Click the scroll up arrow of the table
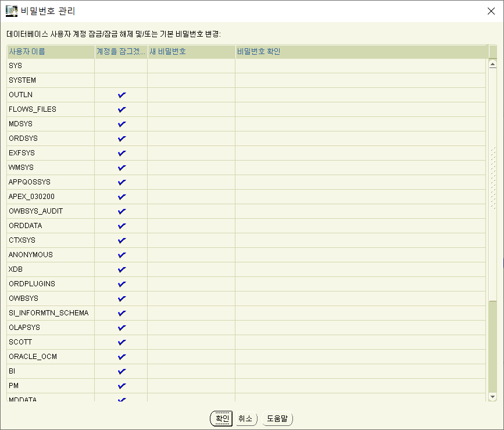Image resolution: width=504 pixels, height=430 pixels. coord(492,64)
